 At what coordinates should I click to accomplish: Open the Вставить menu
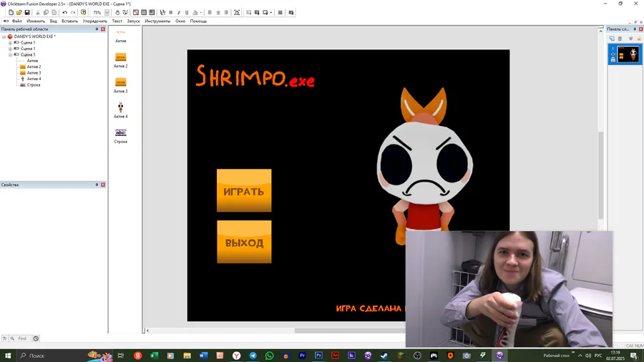(70, 21)
